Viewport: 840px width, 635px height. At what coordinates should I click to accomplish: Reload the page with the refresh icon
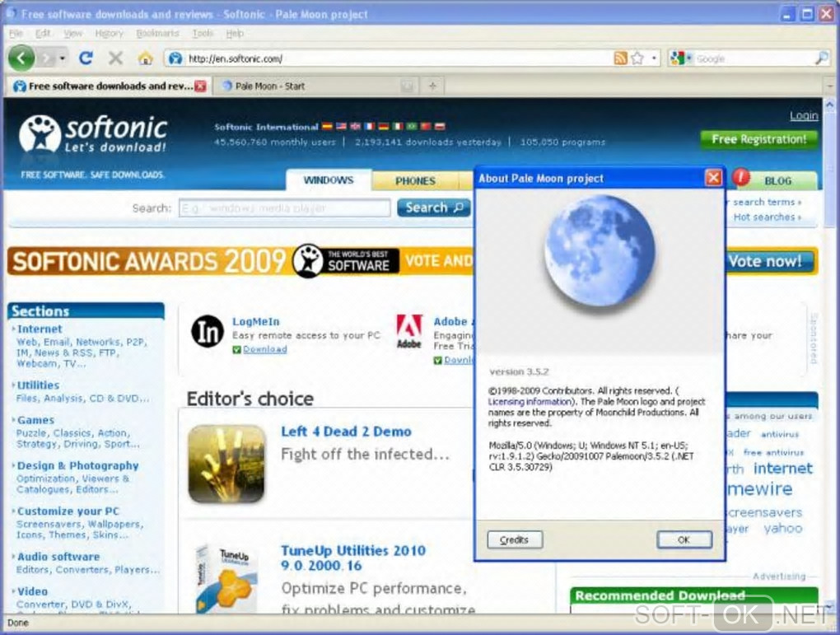point(86,58)
